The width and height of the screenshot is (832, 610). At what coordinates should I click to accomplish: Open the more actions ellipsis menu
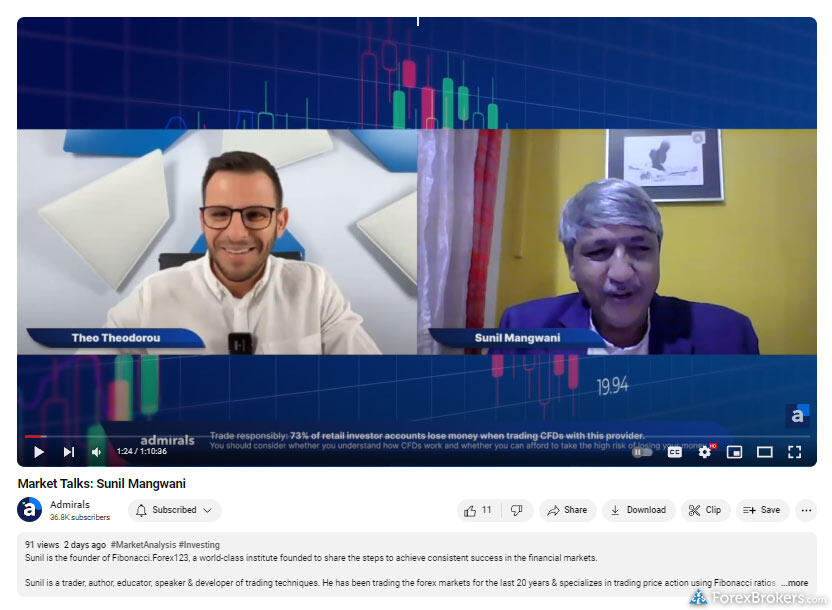(806, 510)
